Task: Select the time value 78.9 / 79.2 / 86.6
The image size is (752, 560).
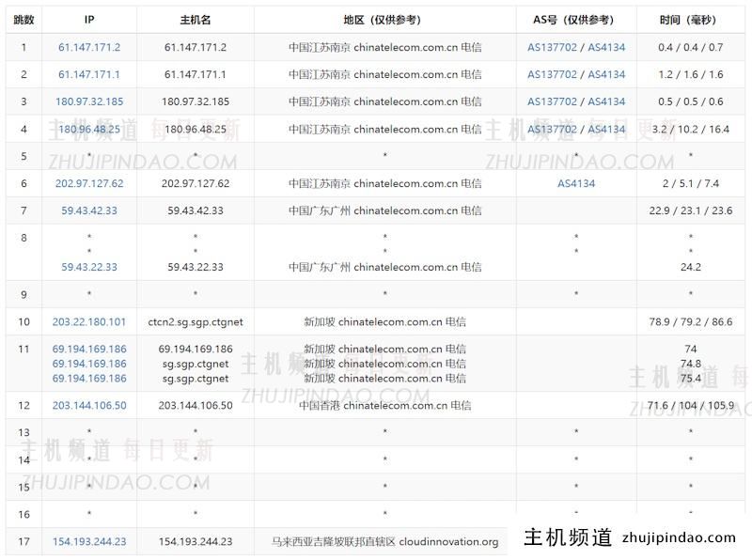Action: 691,321
